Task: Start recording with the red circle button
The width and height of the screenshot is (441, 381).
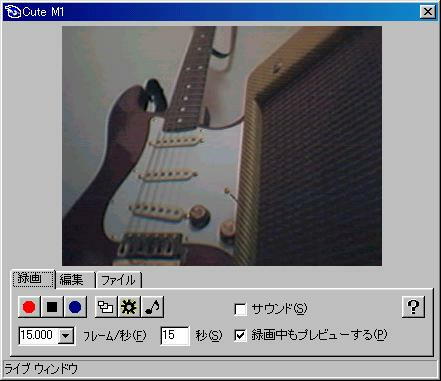Action: pos(29,307)
